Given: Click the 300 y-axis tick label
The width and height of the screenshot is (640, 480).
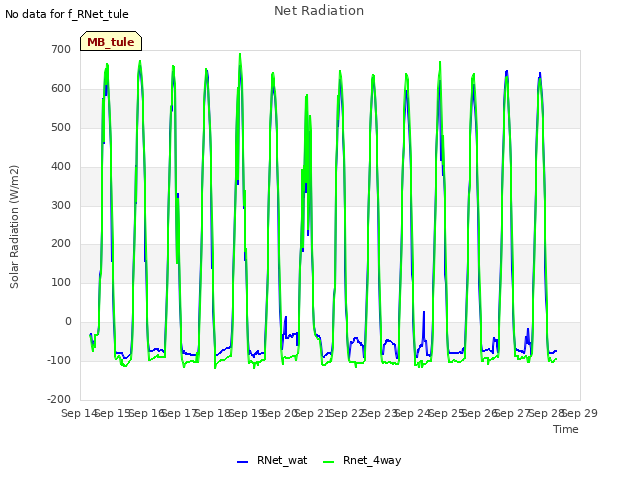Looking at the screenshot, I should pyautogui.click(x=61, y=205).
